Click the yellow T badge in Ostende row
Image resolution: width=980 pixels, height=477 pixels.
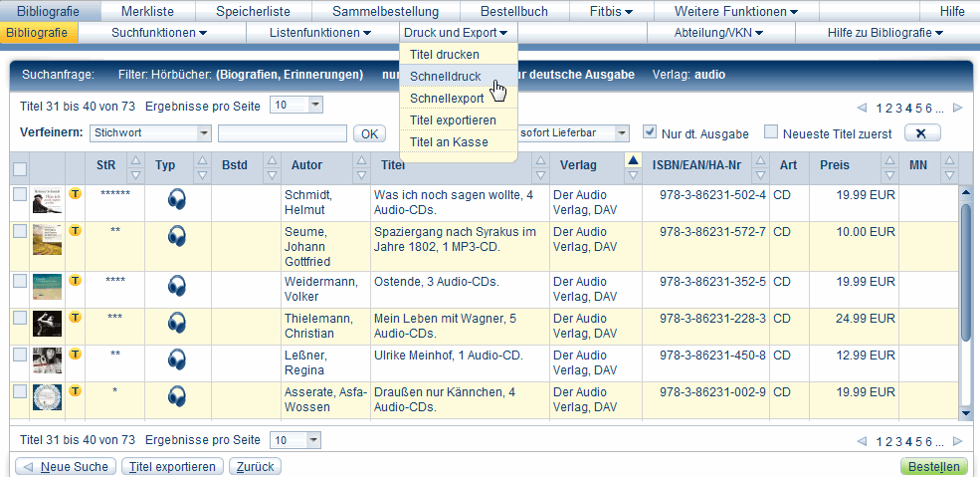click(75, 280)
